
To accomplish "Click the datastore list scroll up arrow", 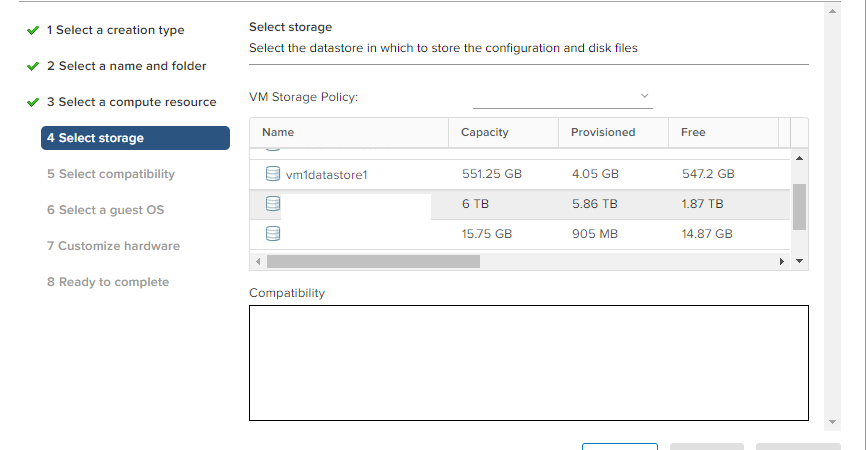I will pos(799,158).
